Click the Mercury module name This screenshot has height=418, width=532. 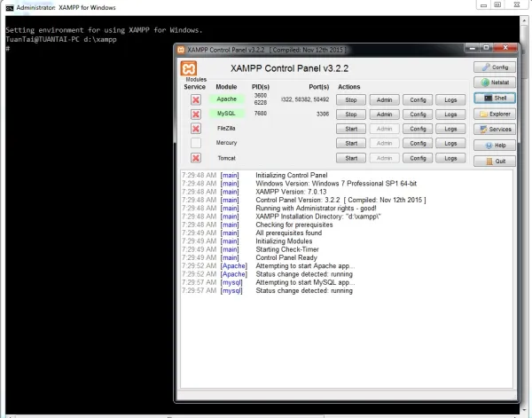point(226,143)
